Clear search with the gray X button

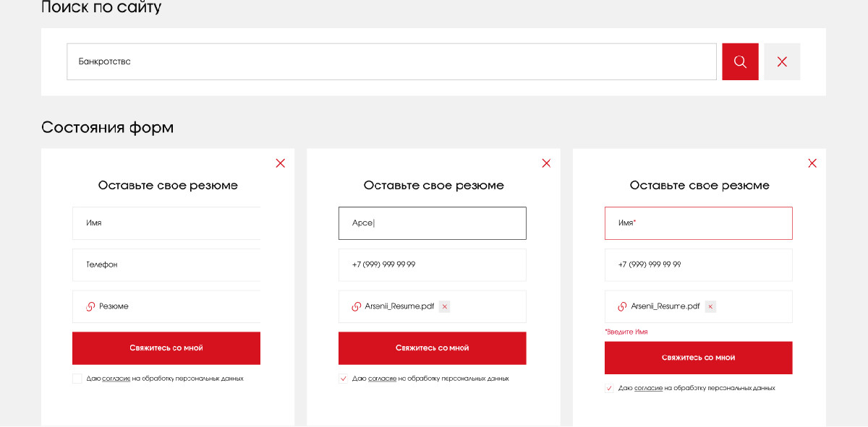(x=782, y=62)
